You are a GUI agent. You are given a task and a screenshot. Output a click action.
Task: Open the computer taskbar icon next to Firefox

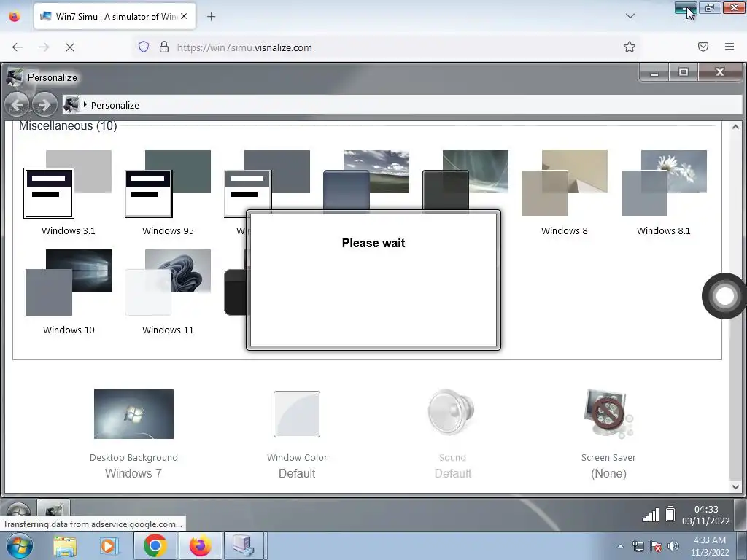coord(243,545)
